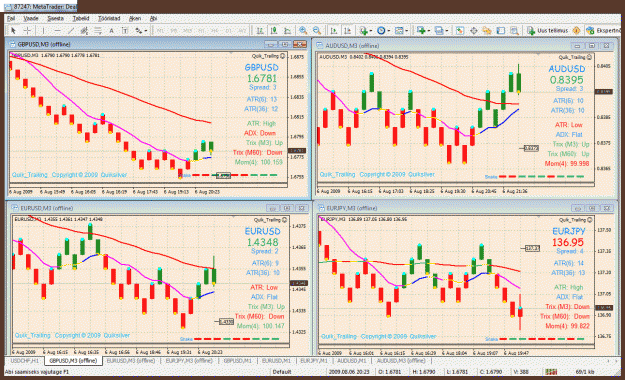Viewport: 625px width, 380px height.
Task: Switch to the EURUSD,M3 (offline) tab
Action: 131,361
